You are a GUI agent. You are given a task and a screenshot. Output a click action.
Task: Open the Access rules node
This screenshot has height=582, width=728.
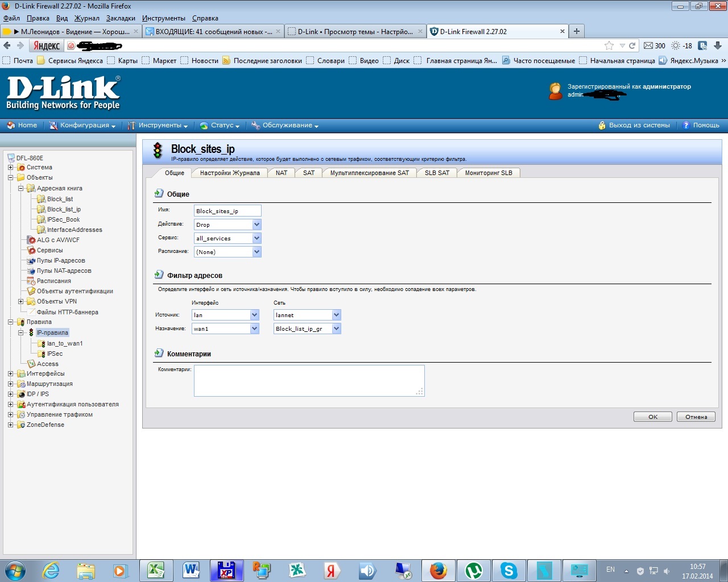(47, 364)
